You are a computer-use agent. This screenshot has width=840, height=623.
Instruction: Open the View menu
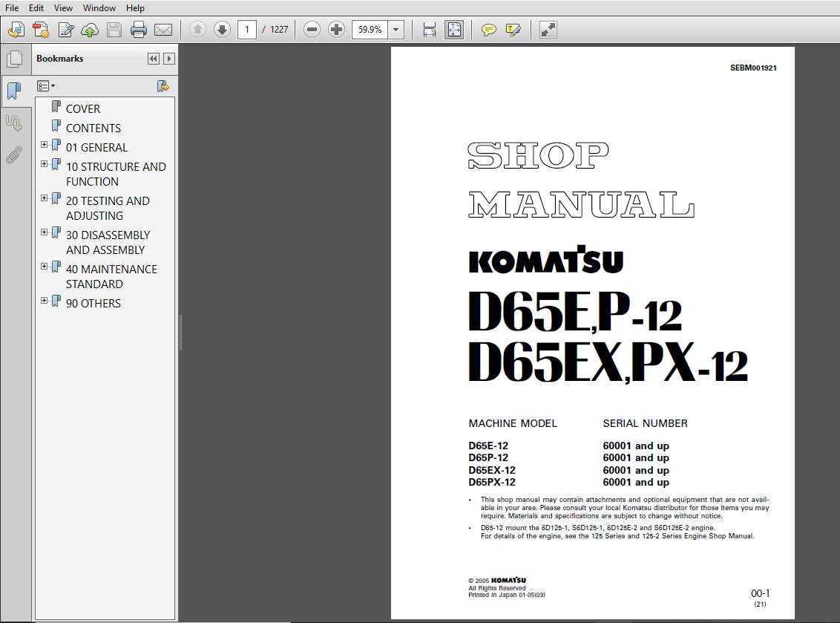tap(63, 8)
